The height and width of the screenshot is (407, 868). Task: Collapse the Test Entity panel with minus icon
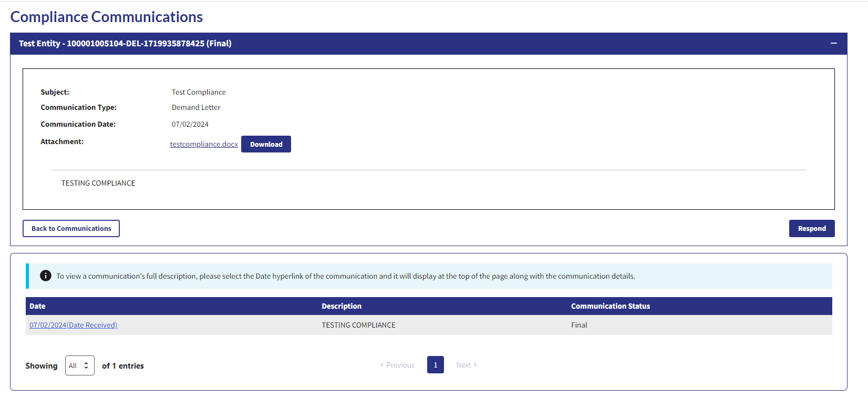(x=833, y=43)
